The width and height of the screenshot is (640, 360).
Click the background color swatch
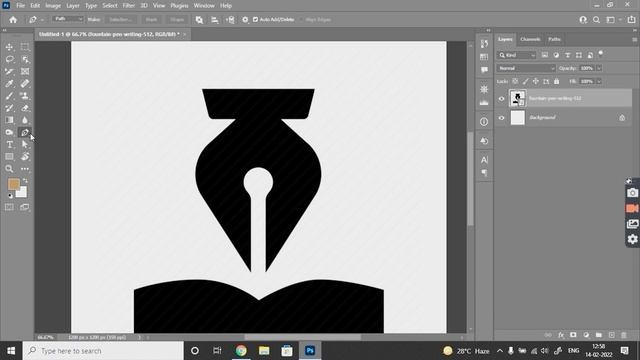tap(22, 192)
